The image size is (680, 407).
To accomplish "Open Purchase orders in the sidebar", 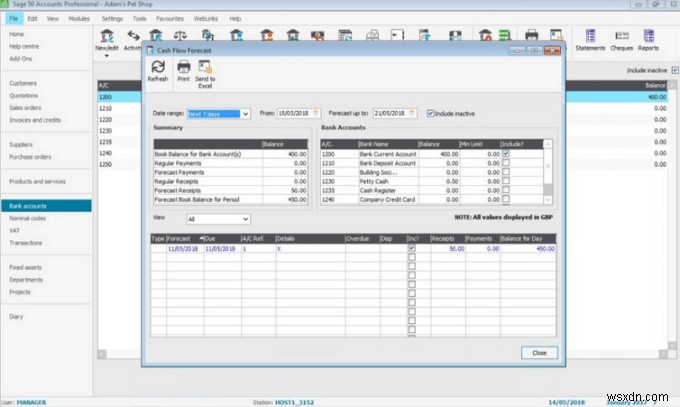I will pyautogui.click(x=30, y=157).
